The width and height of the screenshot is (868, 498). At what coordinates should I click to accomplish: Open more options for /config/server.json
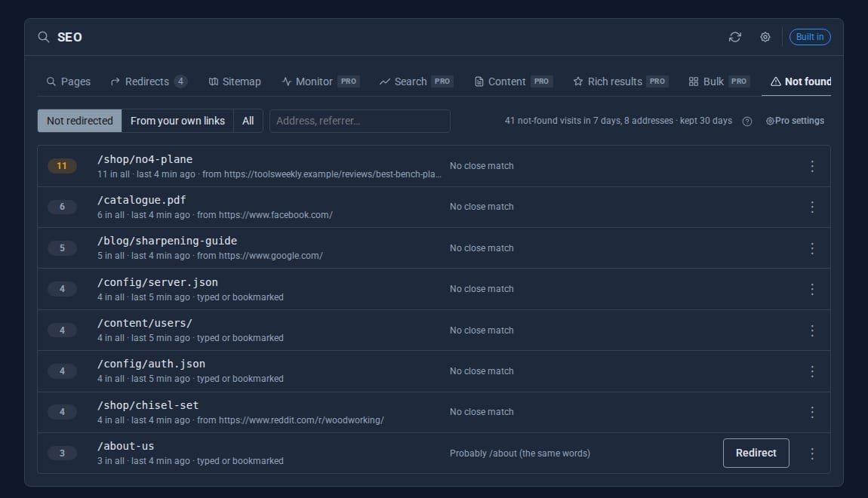pos(812,289)
